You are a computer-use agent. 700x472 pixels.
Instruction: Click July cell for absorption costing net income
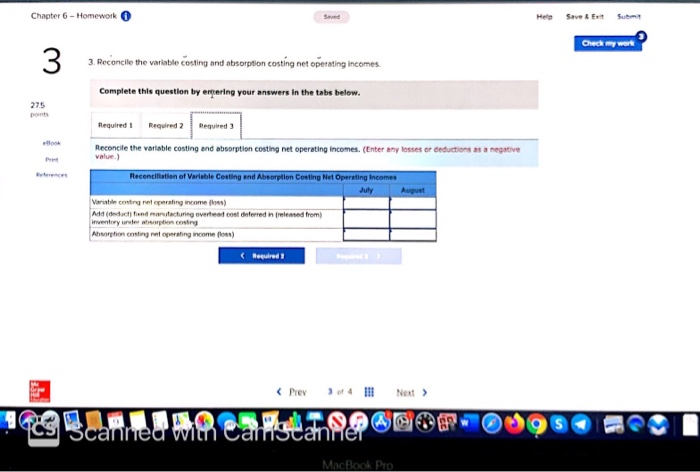[x=367, y=235]
